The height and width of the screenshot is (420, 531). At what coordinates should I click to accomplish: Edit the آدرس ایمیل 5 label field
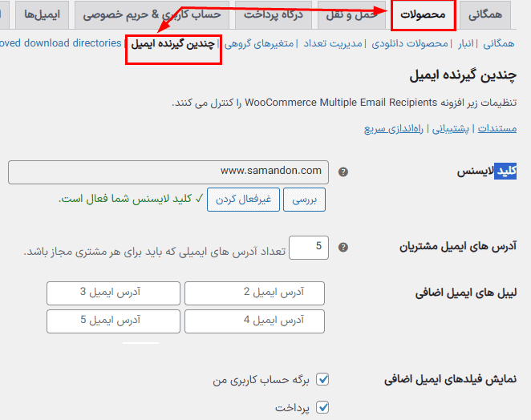[x=113, y=321]
